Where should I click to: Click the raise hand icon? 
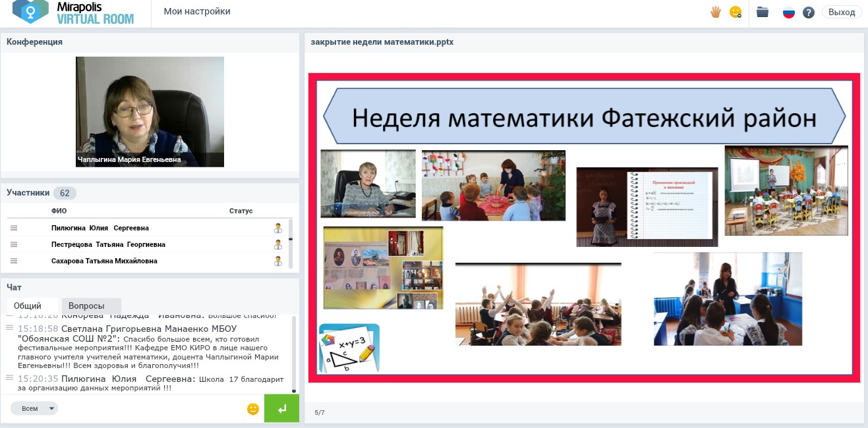click(716, 12)
